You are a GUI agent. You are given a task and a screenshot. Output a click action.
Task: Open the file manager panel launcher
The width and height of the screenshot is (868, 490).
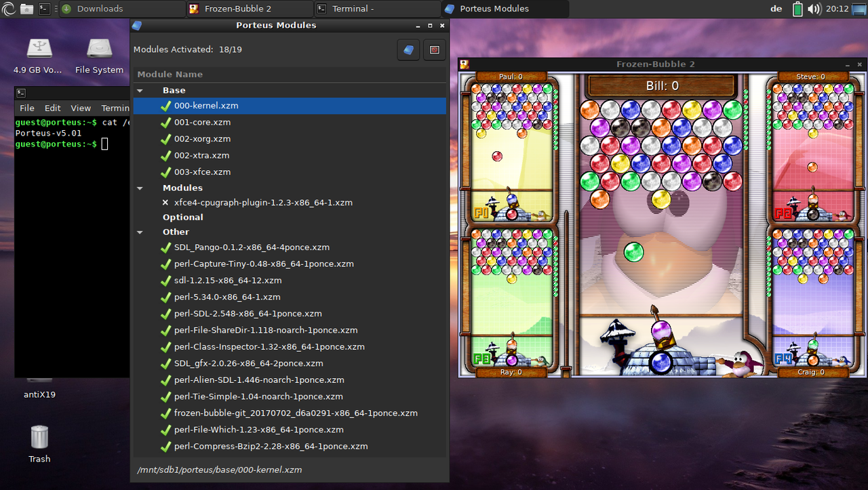tap(26, 9)
